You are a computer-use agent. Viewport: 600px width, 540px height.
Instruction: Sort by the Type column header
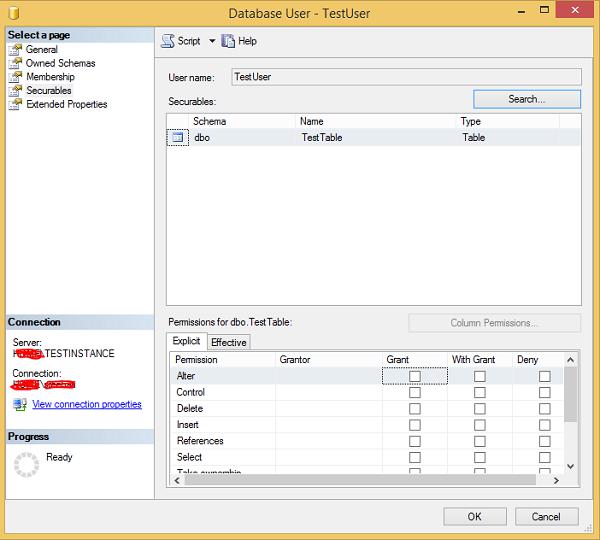point(509,121)
